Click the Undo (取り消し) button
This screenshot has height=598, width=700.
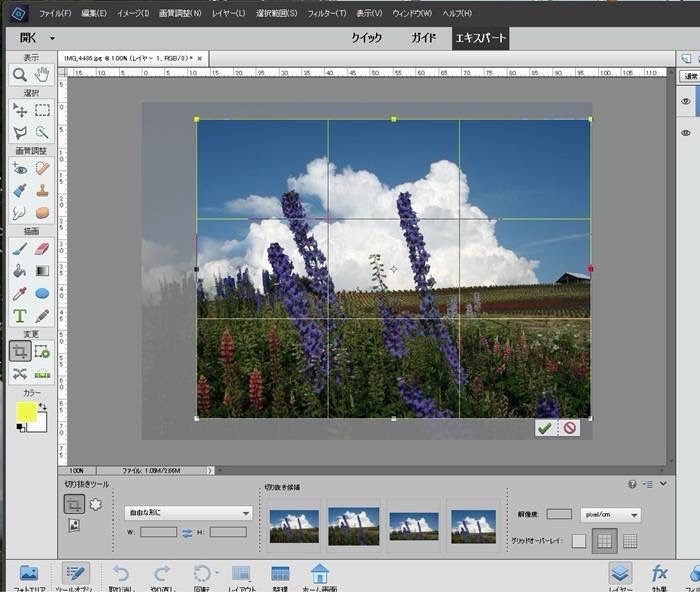pos(120,576)
